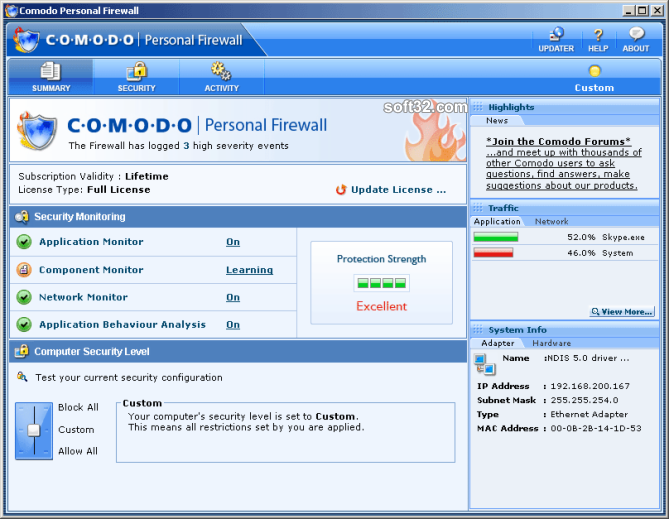Click the network adapter computers icon
The image size is (669, 519).
click(484, 364)
